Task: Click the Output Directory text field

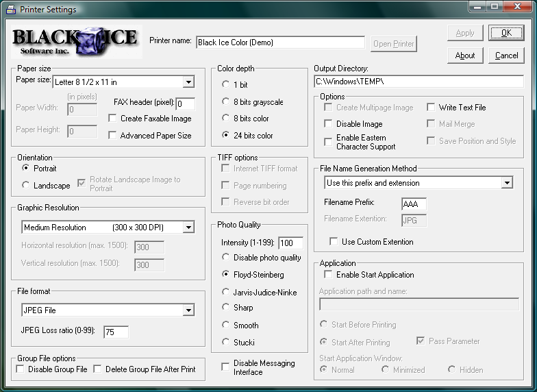Action: click(x=418, y=82)
